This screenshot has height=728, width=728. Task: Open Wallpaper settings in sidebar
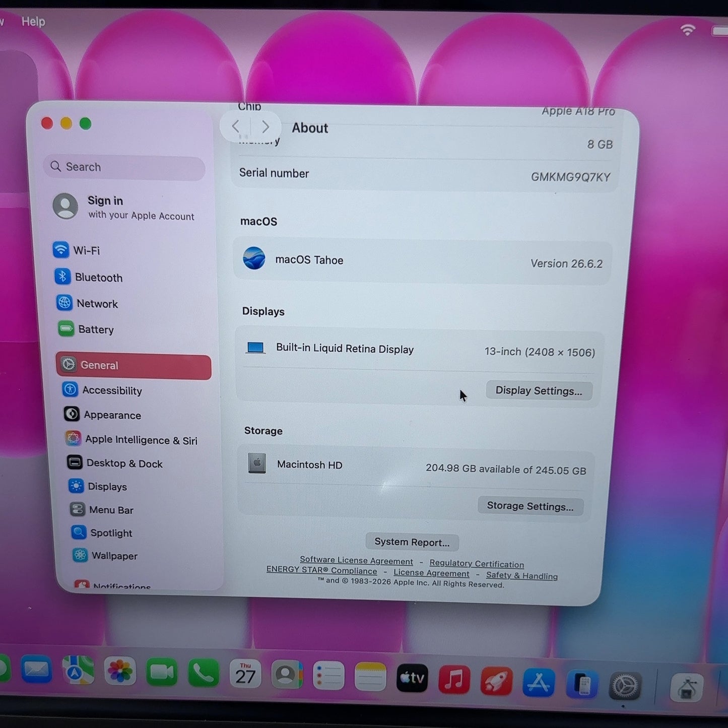point(105,556)
